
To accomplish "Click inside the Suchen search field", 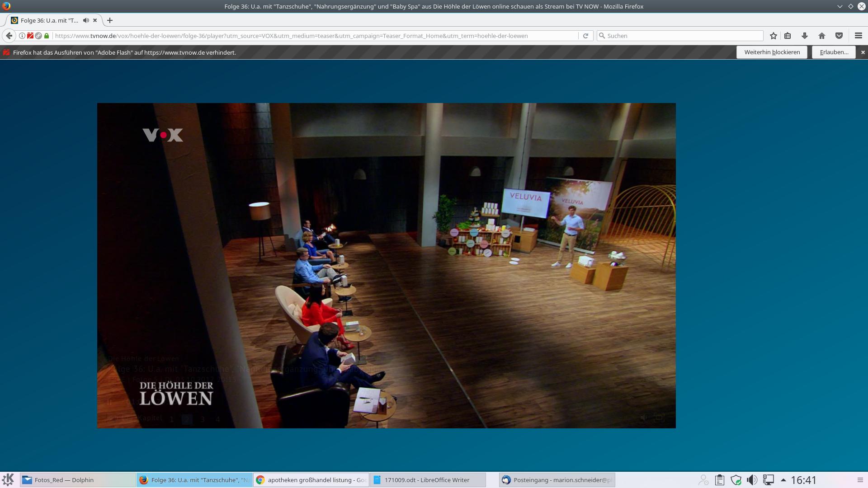I will pos(683,36).
